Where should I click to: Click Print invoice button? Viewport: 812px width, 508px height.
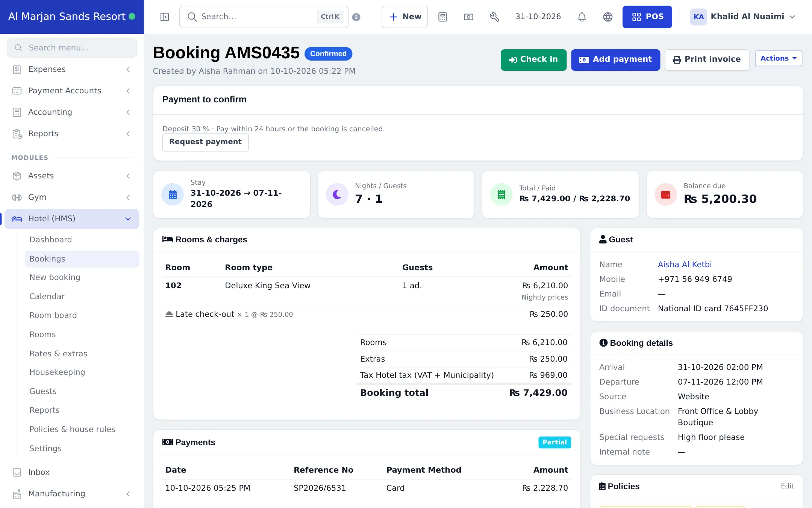pyautogui.click(x=707, y=60)
